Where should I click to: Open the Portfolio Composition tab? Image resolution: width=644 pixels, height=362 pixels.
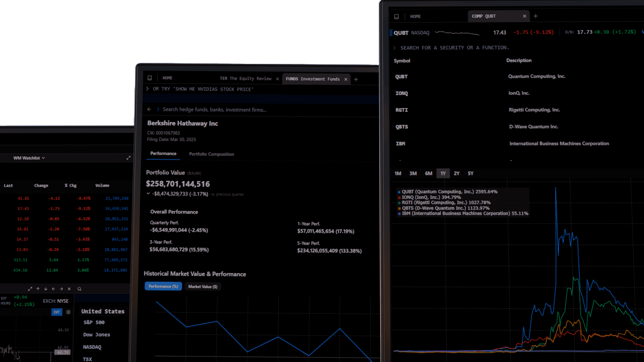212,154
